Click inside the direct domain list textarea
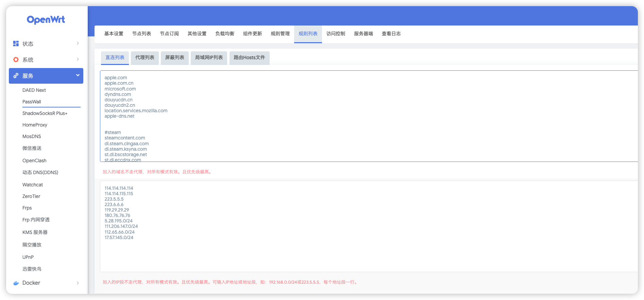 click(x=369, y=116)
